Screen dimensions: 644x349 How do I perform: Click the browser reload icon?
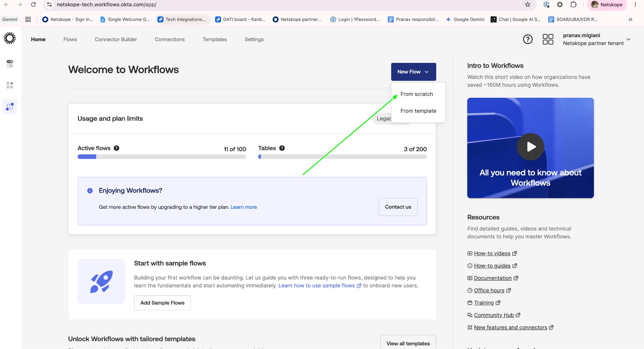click(33, 4)
